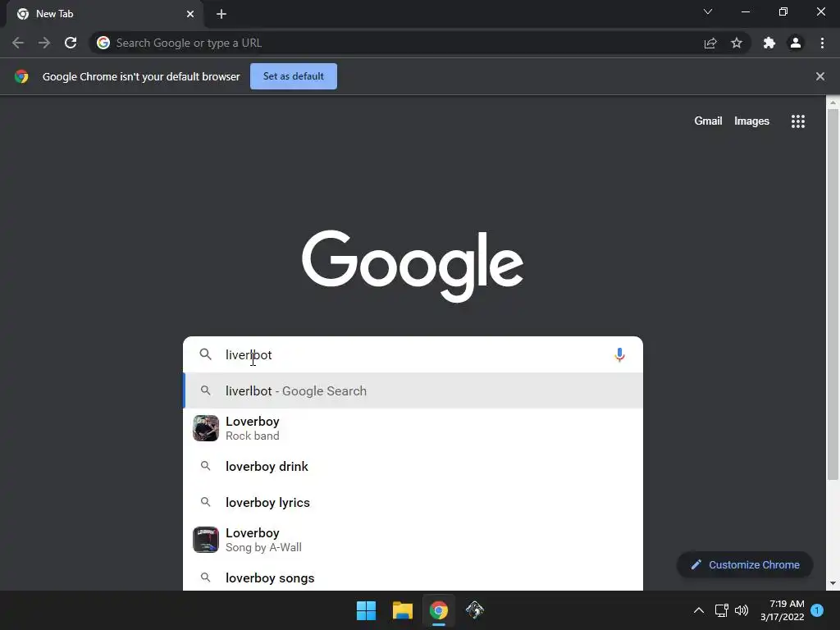Bookmark this tab with star icon
The width and height of the screenshot is (840, 630).
pyautogui.click(x=737, y=43)
